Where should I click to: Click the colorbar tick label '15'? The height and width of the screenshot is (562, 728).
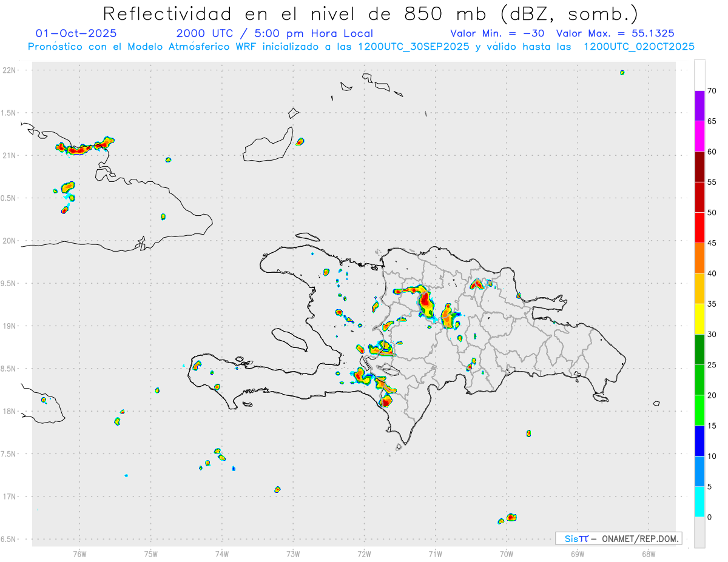[712, 426]
